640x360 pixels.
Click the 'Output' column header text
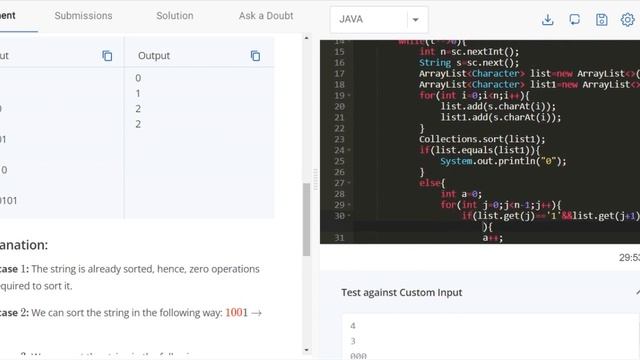click(x=154, y=56)
